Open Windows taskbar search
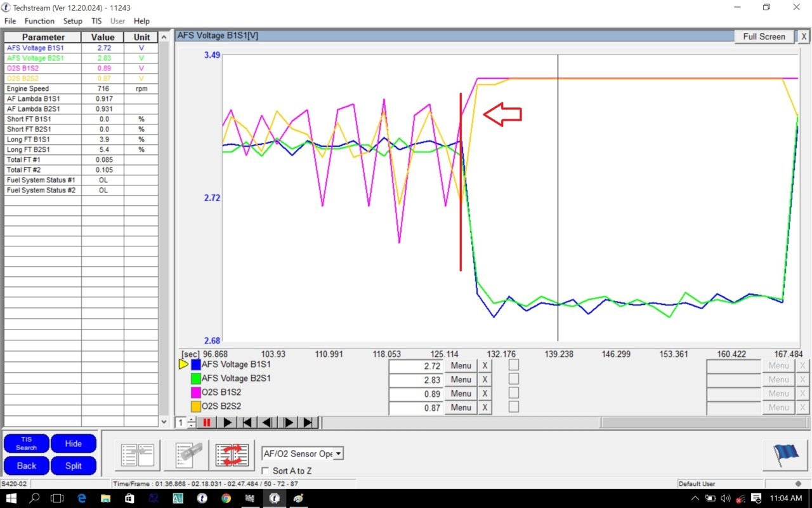 (x=34, y=498)
